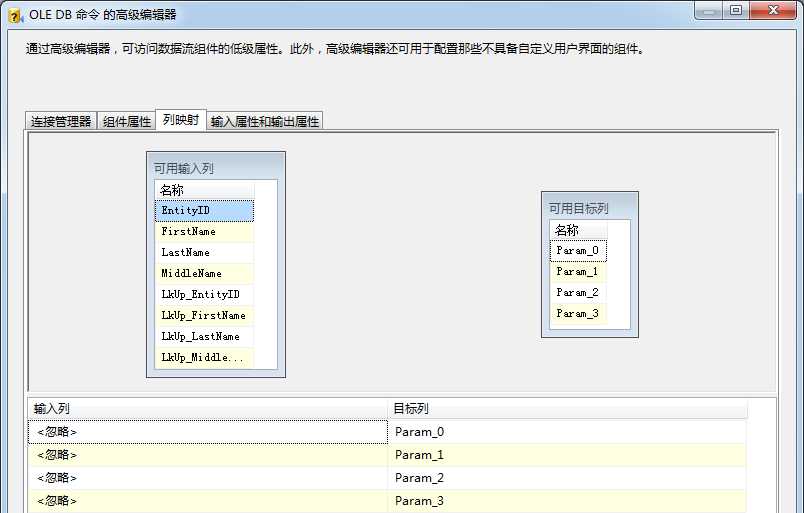The height and width of the screenshot is (513, 804).
Task: Click the 目标列 grid column header
Action: (x=568, y=409)
